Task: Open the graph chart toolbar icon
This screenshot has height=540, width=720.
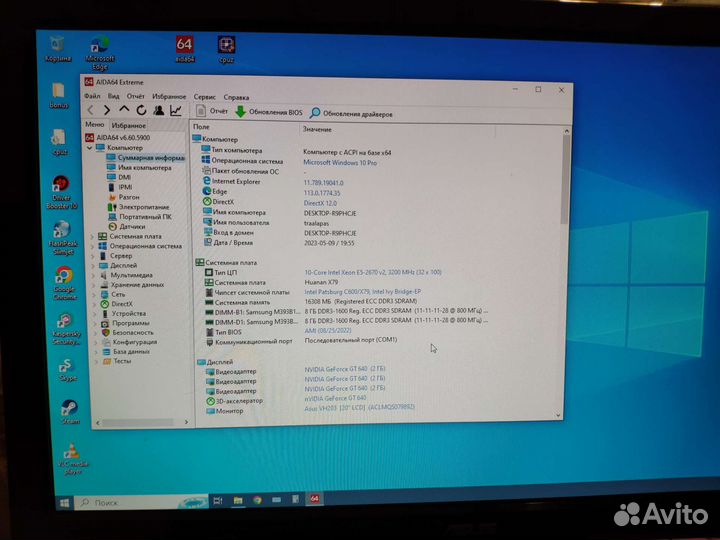Action: click(176, 110)
